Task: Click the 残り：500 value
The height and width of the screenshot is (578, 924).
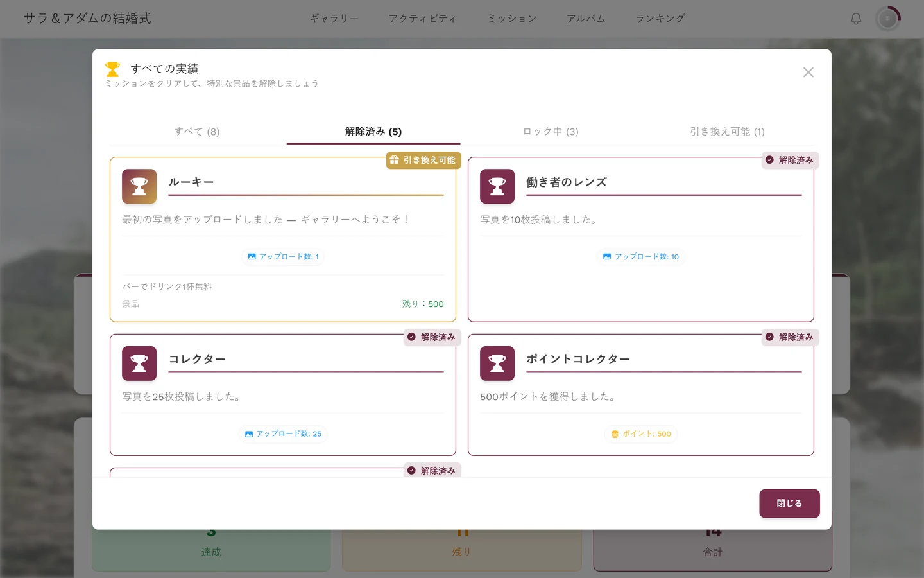Action: [423, 304]
